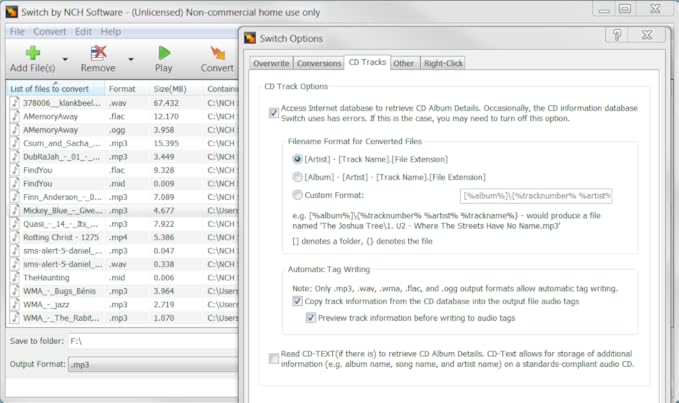
Task: Click the Remove file toolbar icon
Action: click(x=98, y=53)
